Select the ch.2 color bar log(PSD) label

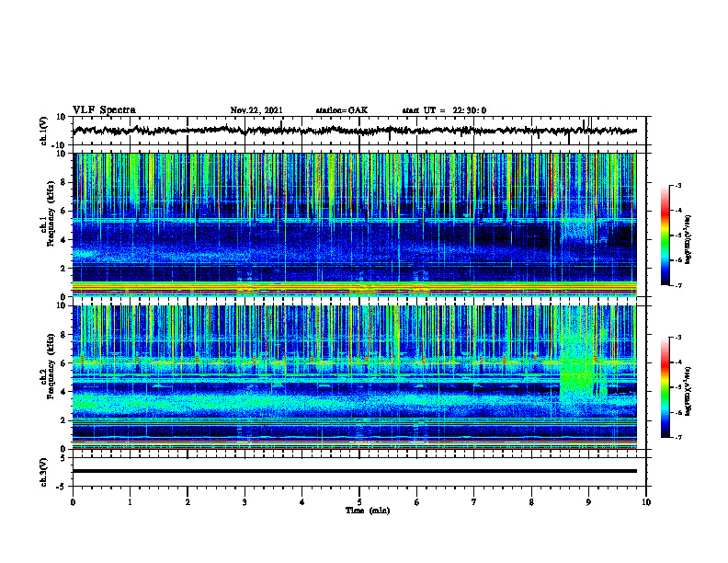pos(688,391)
